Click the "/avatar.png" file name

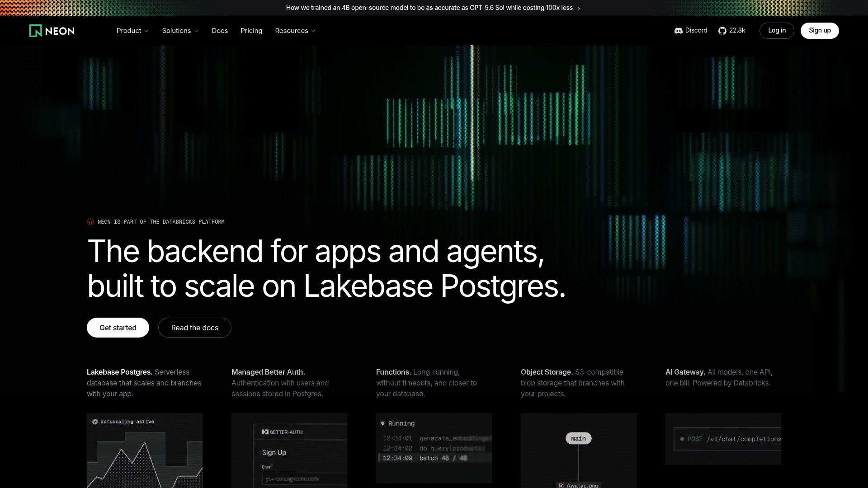click(x=582, y=486)
